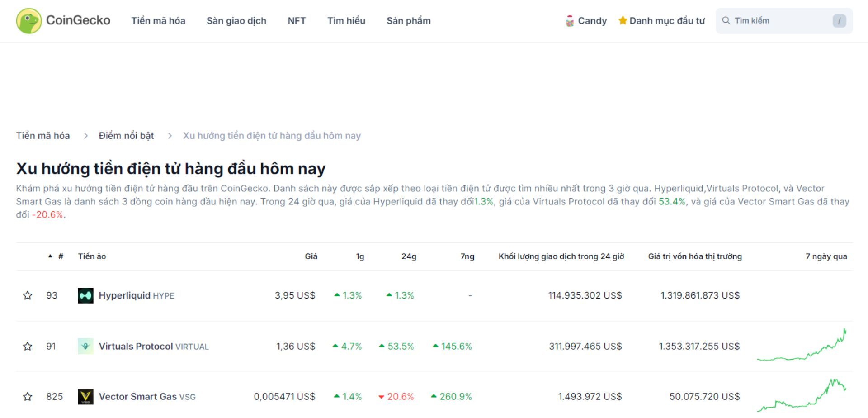The image size is (868, 418).
Task: Toggle favorite star on Vector Smart Gas row
Action: 28,396
